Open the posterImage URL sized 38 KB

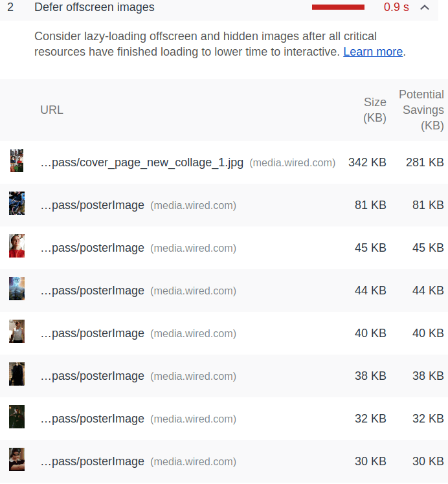coord(93,376)
